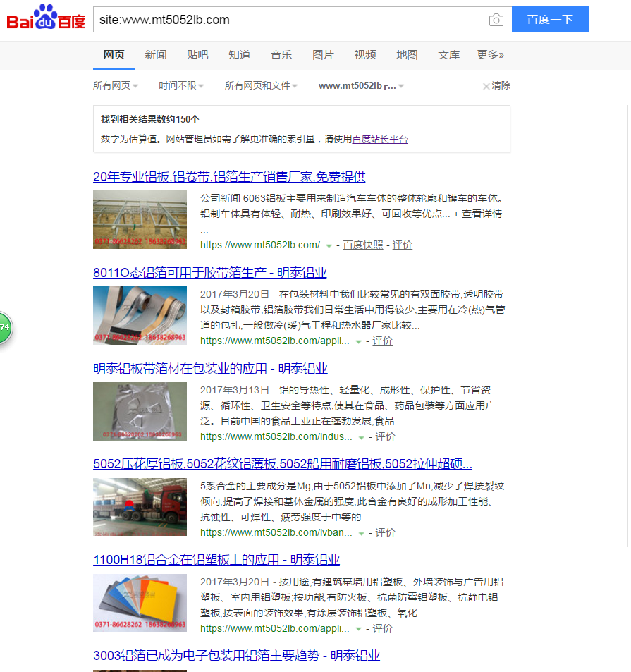
Task: Open URL https://www.mt5052lb.com/lvban...
Action: pyautogui.click(x=276, y=532)
